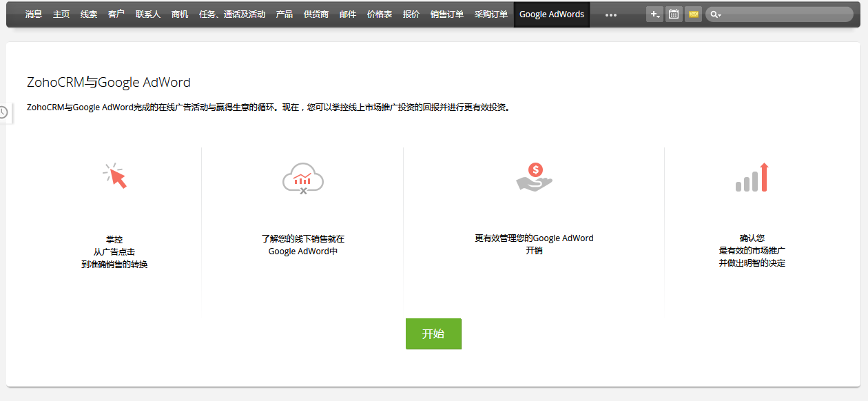Click text 并做出明智的决定

pyautogui.click(x=752, y=263)
